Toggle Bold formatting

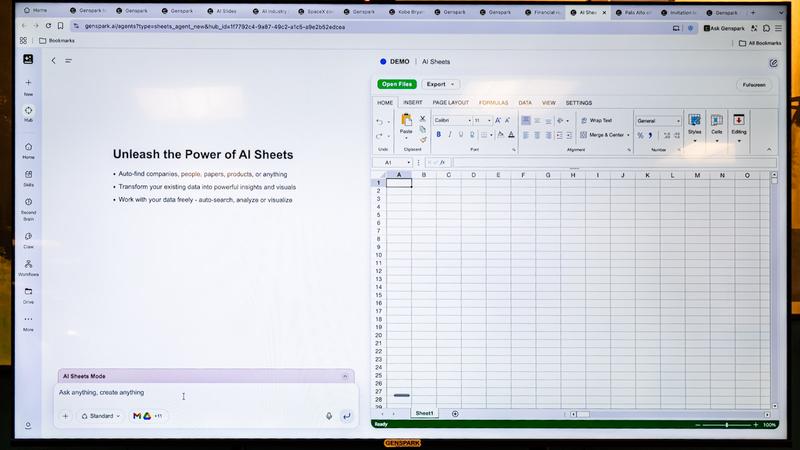tap(438, 135)
